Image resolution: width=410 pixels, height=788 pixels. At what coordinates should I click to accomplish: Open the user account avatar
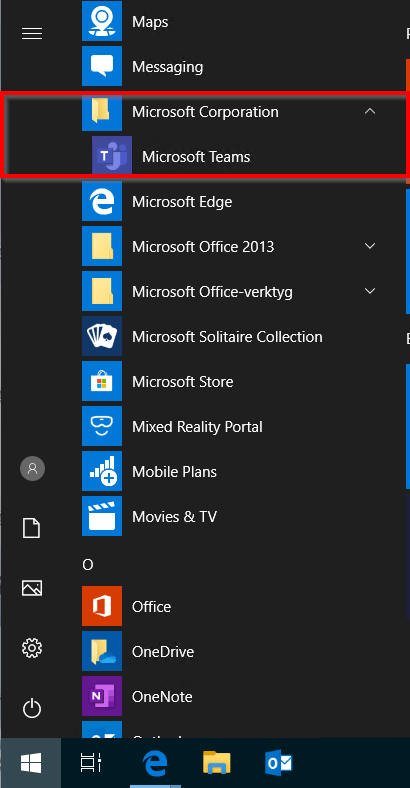33,469
